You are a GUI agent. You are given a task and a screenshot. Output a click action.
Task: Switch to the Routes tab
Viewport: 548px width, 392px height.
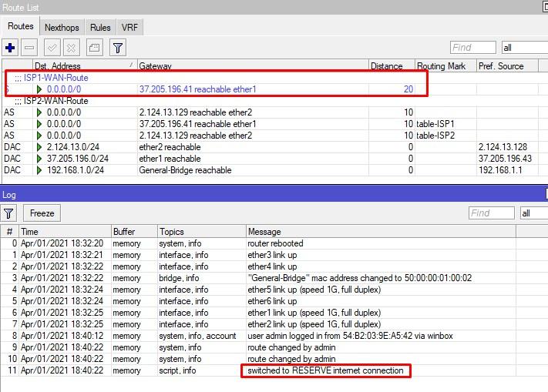pyautogui.click(x=21, y=26)
